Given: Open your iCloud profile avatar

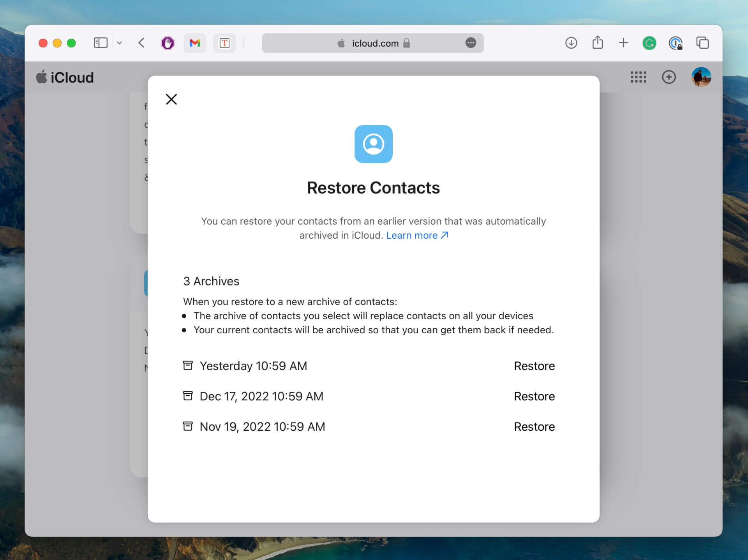Looking at the screenshot, I should click(x=701, y=77).
